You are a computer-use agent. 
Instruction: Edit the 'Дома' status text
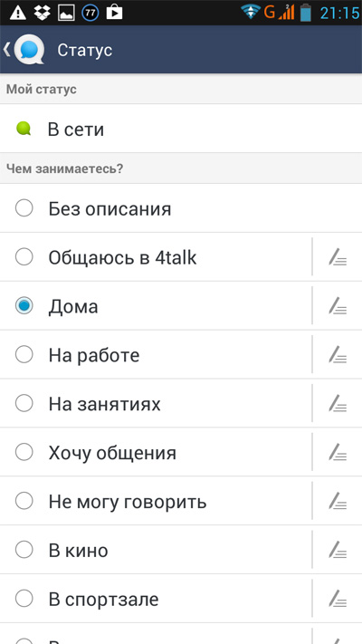tap(338, 306)
